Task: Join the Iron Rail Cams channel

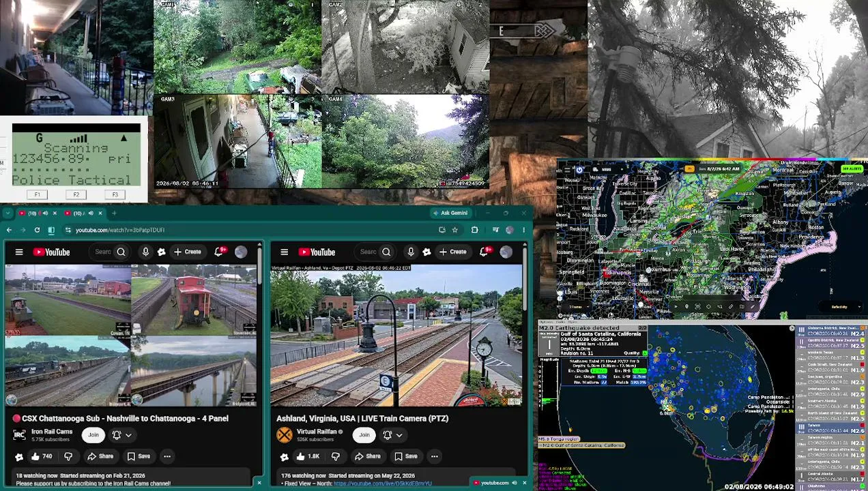Action: click(x=93, y=435)
